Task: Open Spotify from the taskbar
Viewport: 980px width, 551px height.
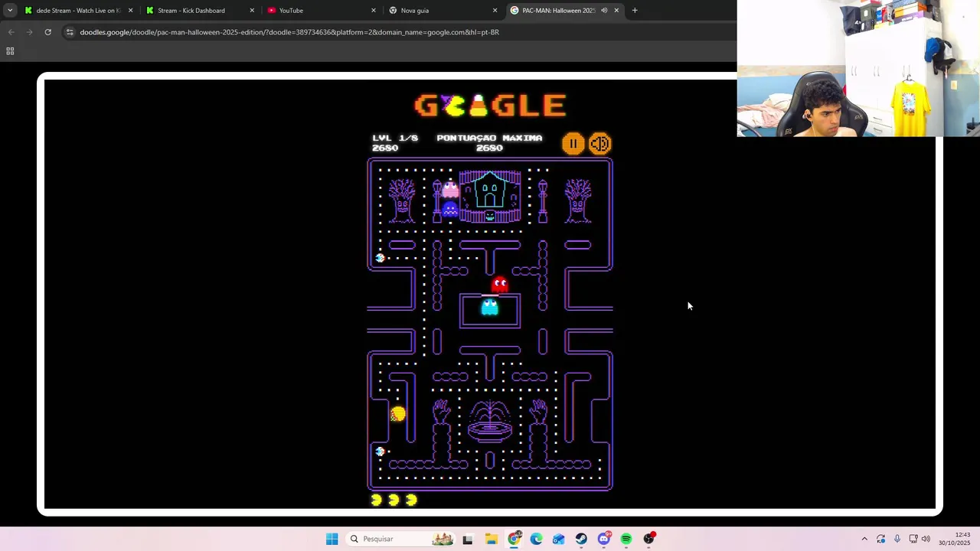Action: [x=626, y=539]
